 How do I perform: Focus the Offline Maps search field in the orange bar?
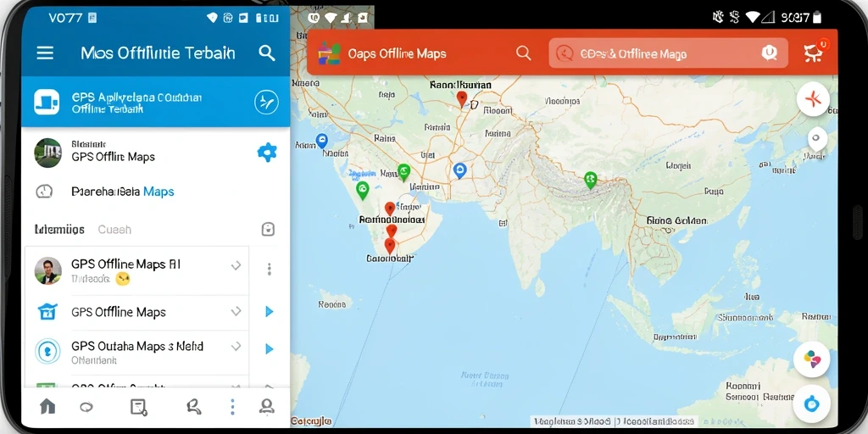(668, 53)
